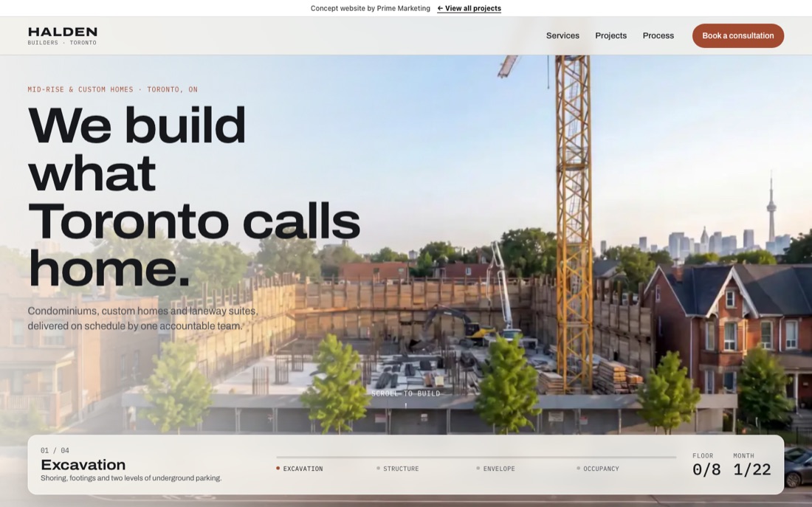Click the 'Concept website by Prime Marketing' text
This screenshot has width=812, height=507.
click(371, 8)
